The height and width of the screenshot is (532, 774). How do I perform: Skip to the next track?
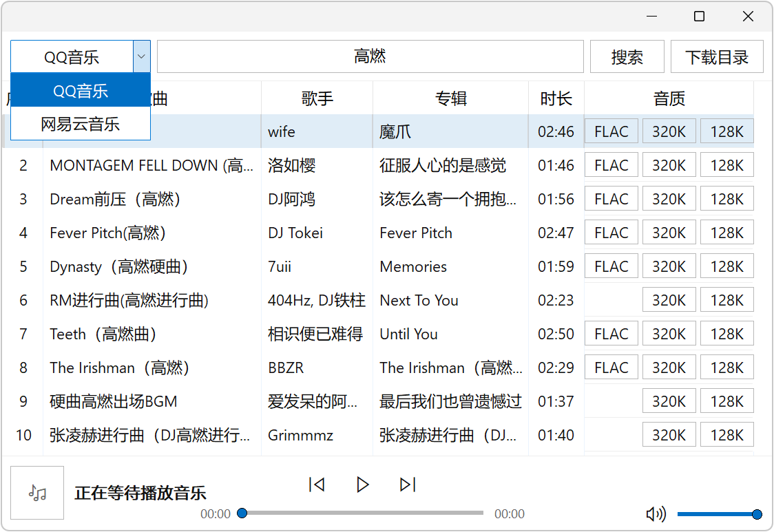[x=408, y=485]
